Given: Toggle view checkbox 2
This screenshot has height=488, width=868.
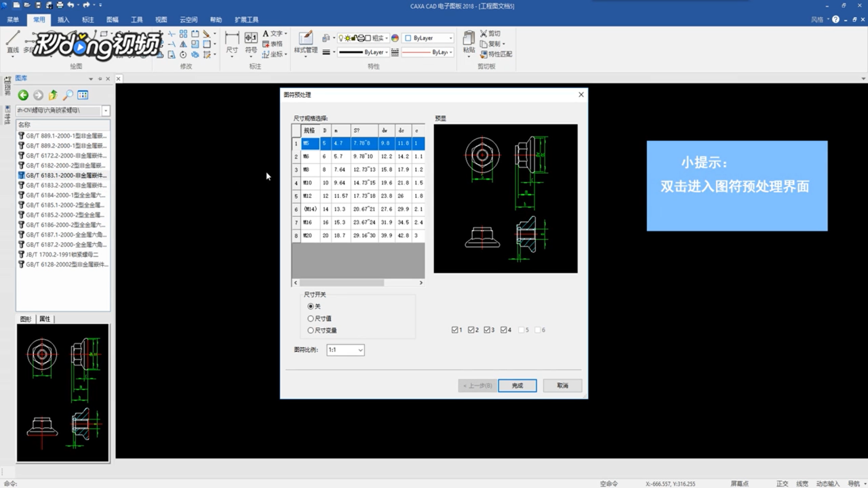Looking at the screenshot, I should coord(471,330).
